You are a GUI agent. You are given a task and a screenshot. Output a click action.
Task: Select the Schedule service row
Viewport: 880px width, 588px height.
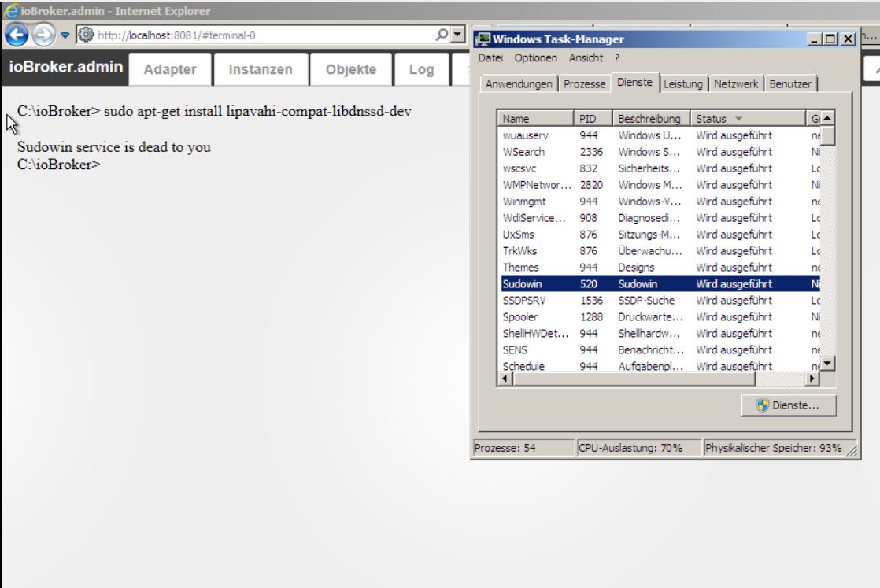(660, 365)
